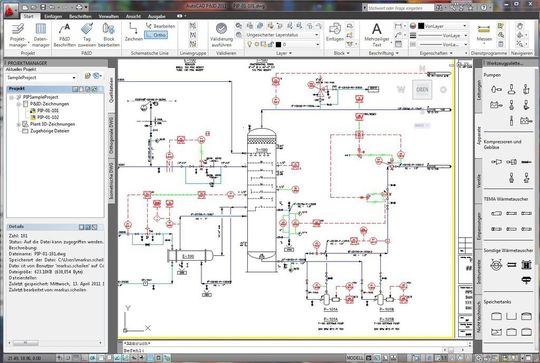Open the Projektmanager tool in the ribbon
540x363 pixels.
[x=18, y=35]
